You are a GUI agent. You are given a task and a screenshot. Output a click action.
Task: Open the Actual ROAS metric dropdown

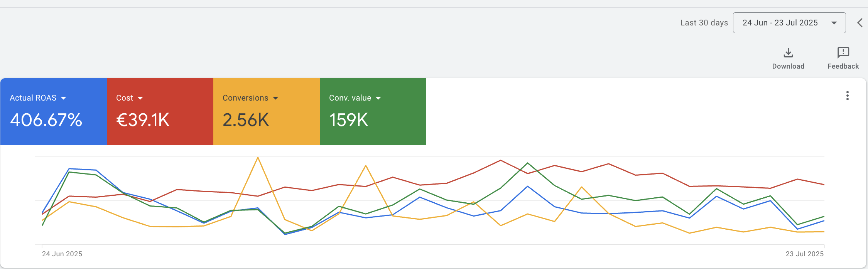pyautogui.click(x=64, y=98)
